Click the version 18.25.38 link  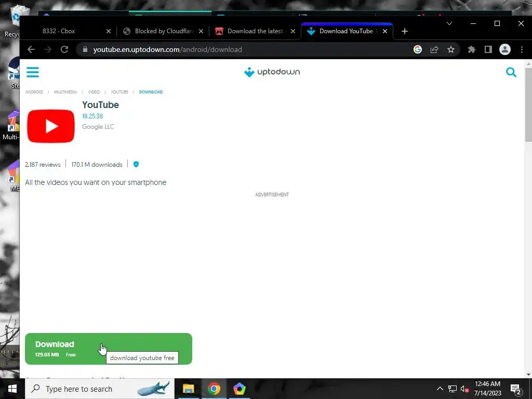(x=92, y=116)
